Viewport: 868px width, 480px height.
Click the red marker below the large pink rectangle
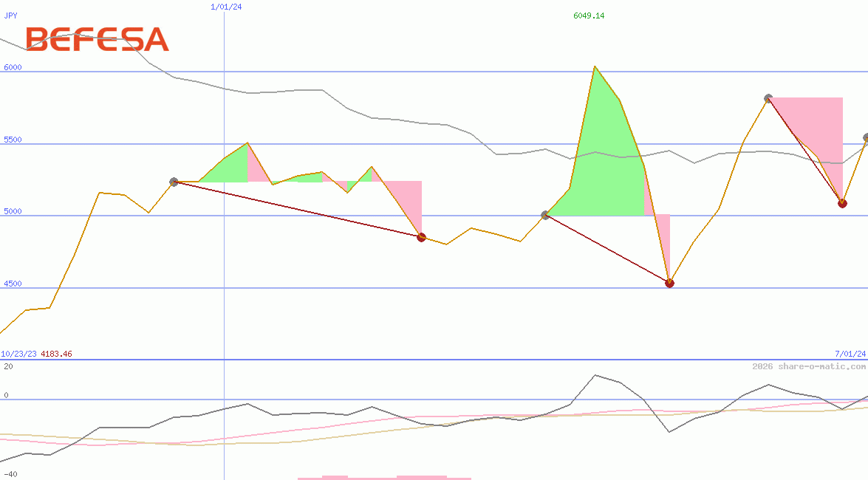click(843, 204)
